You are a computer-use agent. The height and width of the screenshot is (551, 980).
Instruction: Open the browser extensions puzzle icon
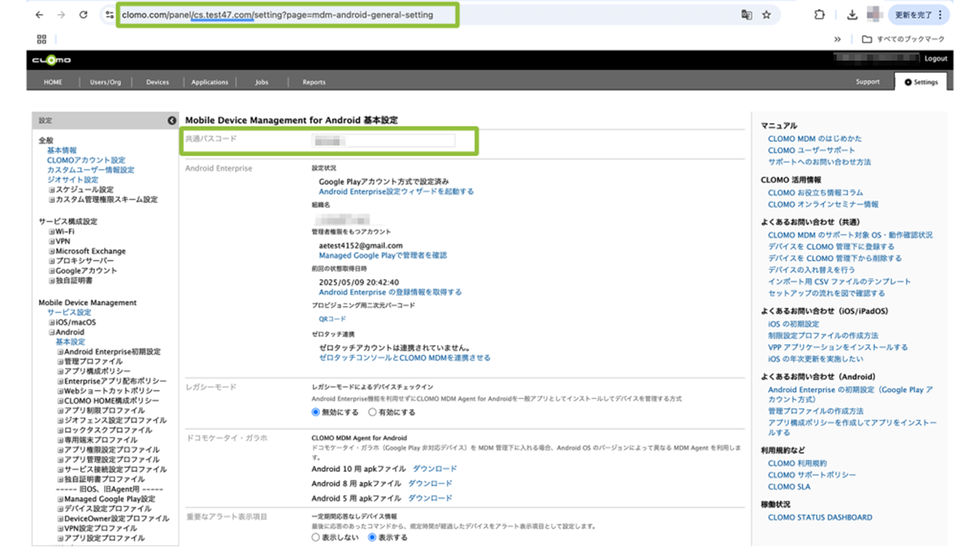[x=819, y=15]
